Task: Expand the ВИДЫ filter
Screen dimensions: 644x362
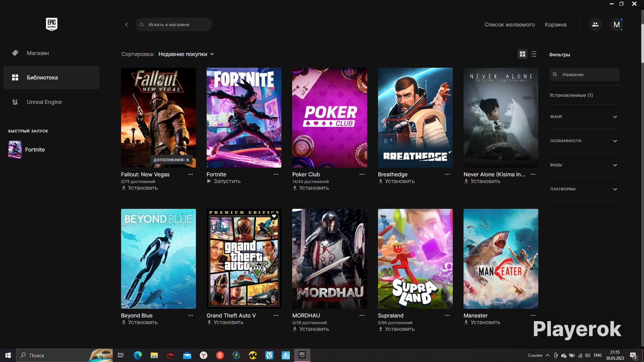Action: (584, 165)
